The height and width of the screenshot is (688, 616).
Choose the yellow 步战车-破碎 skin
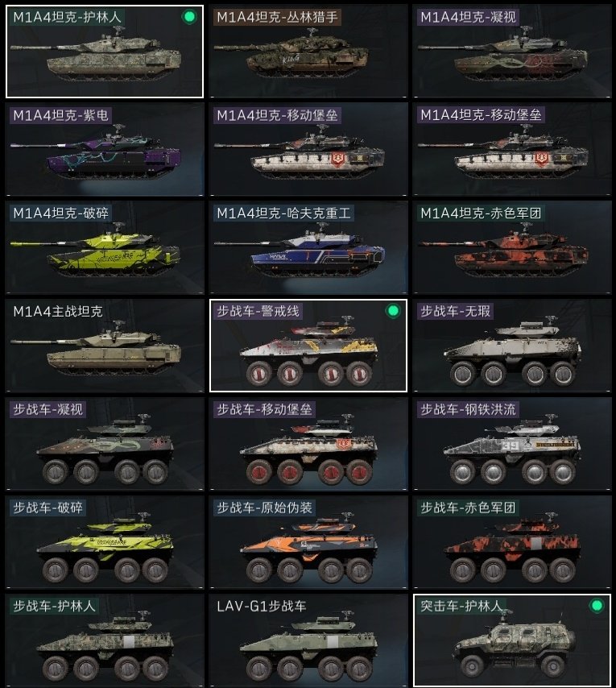(105, 542)
